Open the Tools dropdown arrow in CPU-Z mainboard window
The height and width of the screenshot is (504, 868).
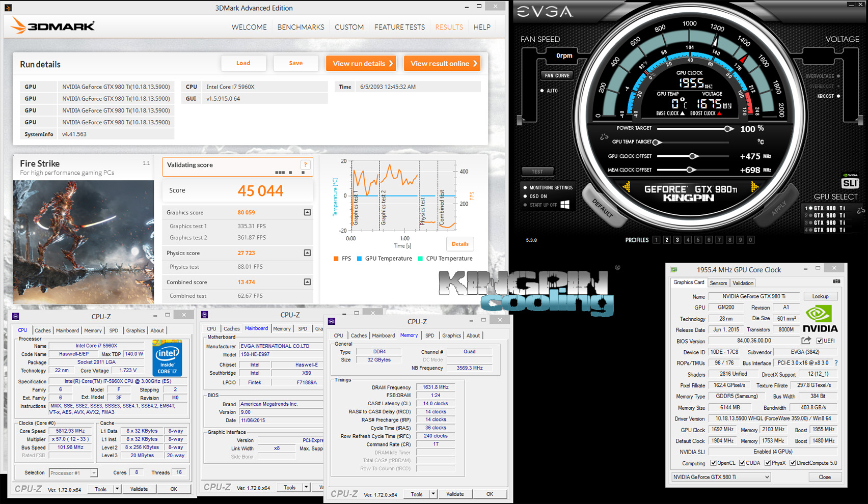coord(306,487)
